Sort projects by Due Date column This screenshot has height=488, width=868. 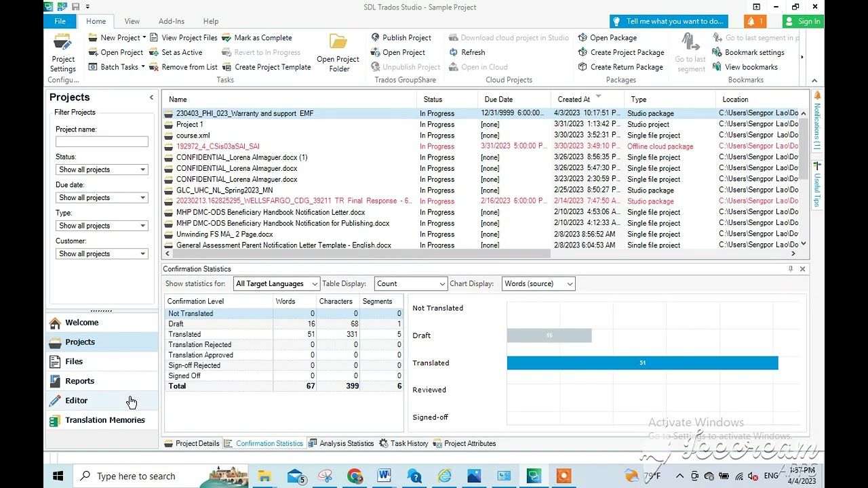point(515,100)
